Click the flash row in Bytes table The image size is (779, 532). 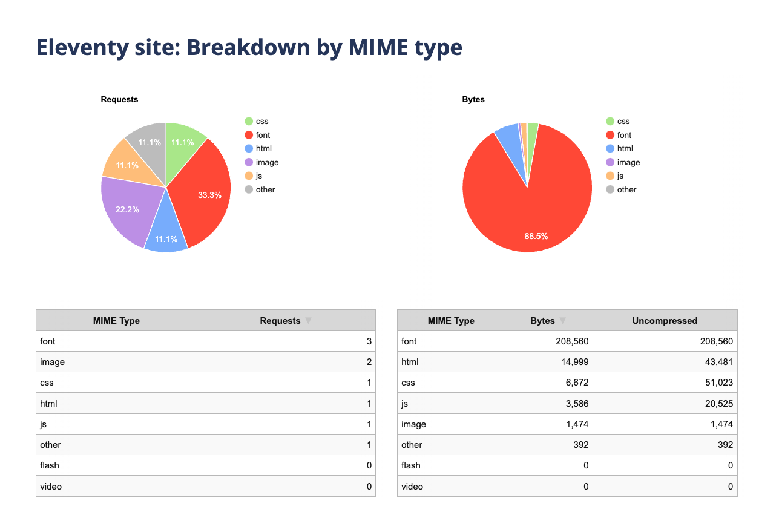coord(567,465)
